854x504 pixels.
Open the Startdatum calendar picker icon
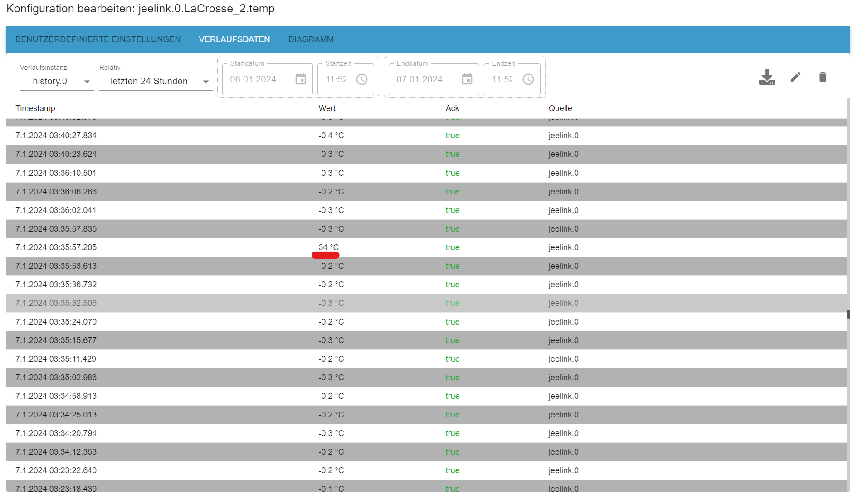[x=301, y=79]
